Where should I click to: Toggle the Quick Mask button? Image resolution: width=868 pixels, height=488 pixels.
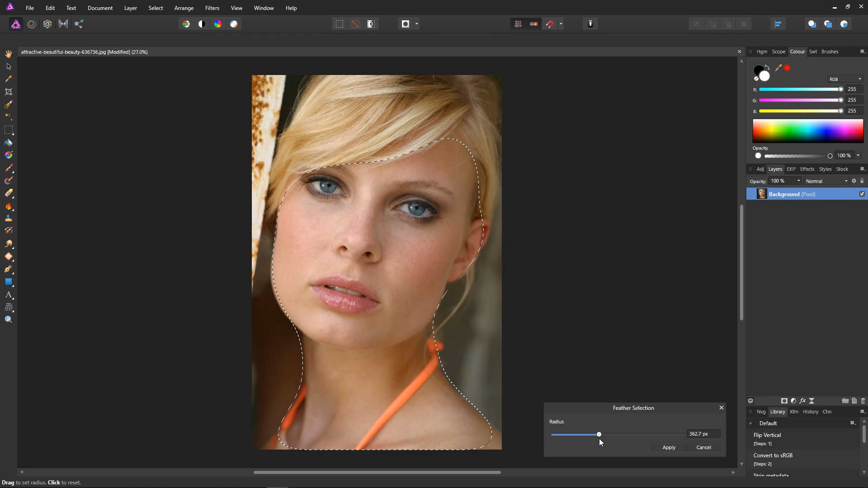[x=406, y=24]
